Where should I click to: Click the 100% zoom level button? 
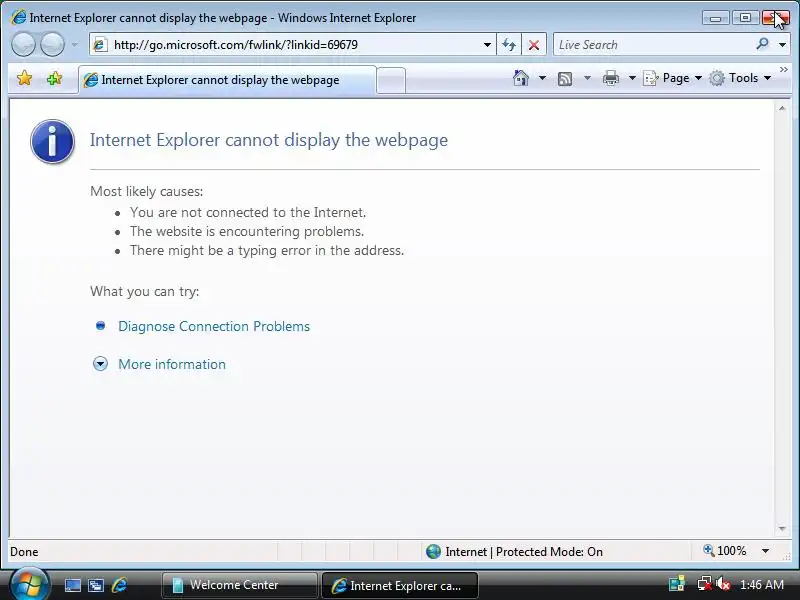(x=725, y=551)
